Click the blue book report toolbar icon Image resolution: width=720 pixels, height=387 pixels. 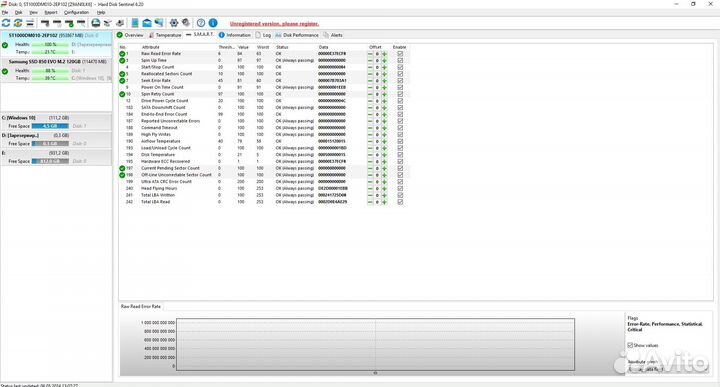pos(135,22)
